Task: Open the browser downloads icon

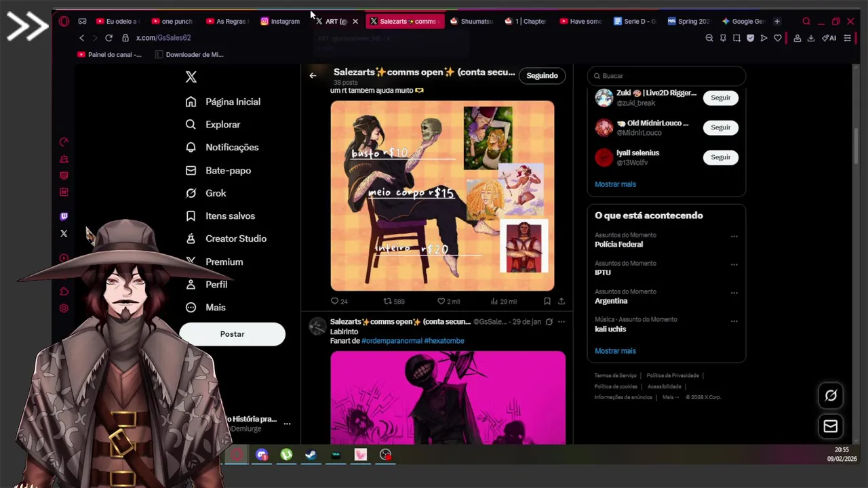Action: pos(810,38)
